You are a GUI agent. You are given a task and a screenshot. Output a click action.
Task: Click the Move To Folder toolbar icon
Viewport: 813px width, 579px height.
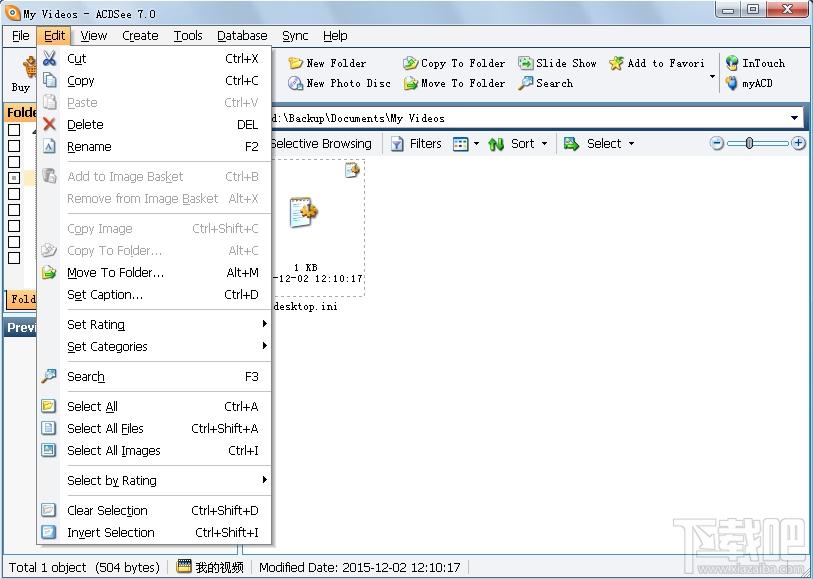411,83
